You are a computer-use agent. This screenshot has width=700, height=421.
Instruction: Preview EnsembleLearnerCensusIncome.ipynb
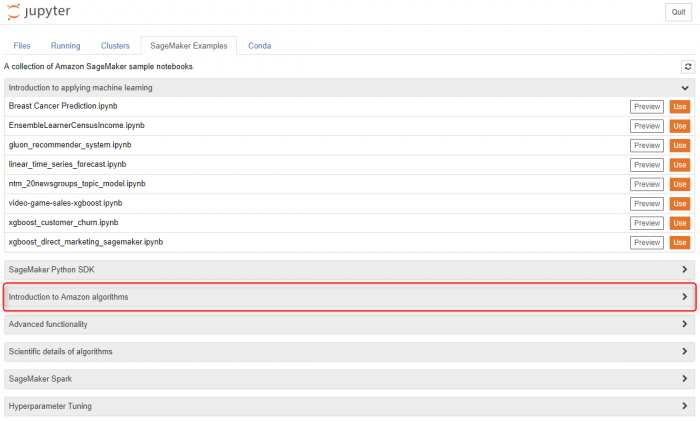(647, 126)
